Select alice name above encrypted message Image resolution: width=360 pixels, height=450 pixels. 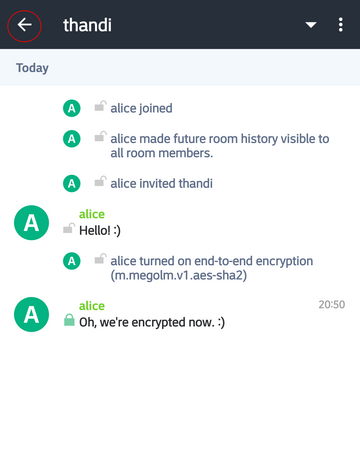pyautogui.click(x=92, y=306)
